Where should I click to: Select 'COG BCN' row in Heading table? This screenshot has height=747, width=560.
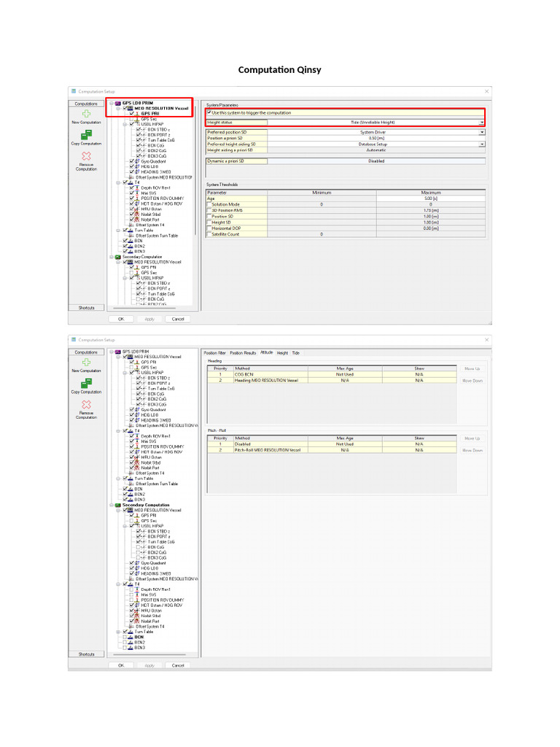pos(332,374)
